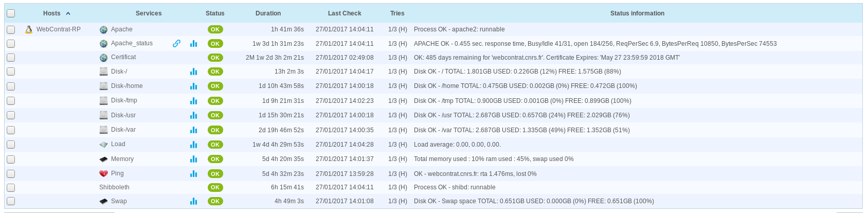This screenshot has width=868, height=213.
Task: Open the Ping service graph icon
Action: point(193,174)
